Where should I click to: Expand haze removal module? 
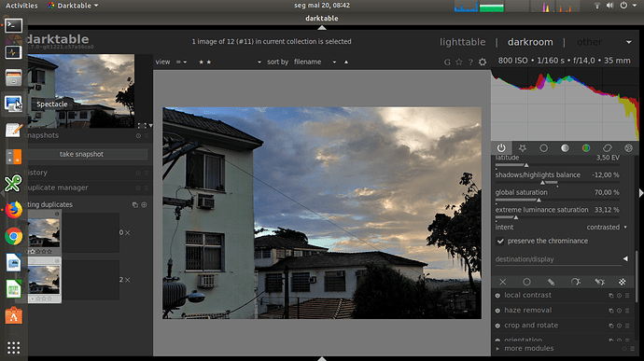[527, 311]
